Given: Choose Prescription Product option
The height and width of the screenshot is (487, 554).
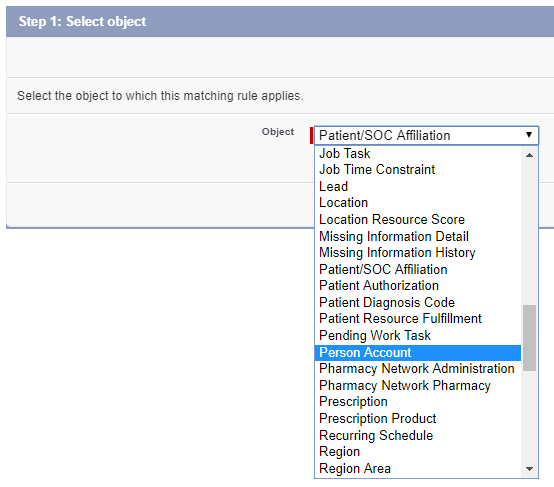Looking at the screenshot, I should (x=418, y=418).
